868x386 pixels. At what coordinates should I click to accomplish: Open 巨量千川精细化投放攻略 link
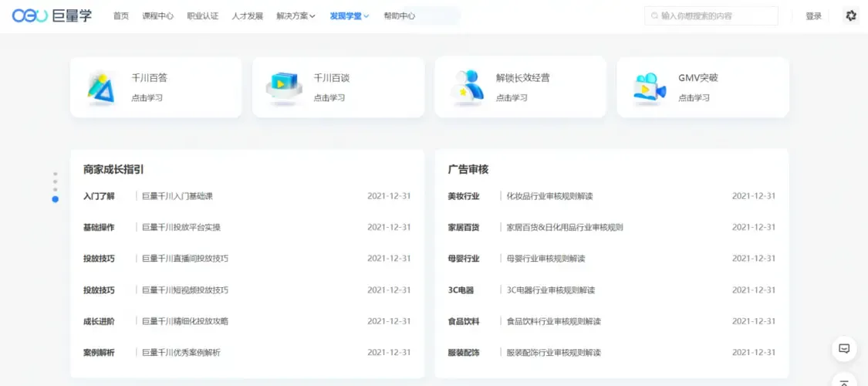point(185,321)
